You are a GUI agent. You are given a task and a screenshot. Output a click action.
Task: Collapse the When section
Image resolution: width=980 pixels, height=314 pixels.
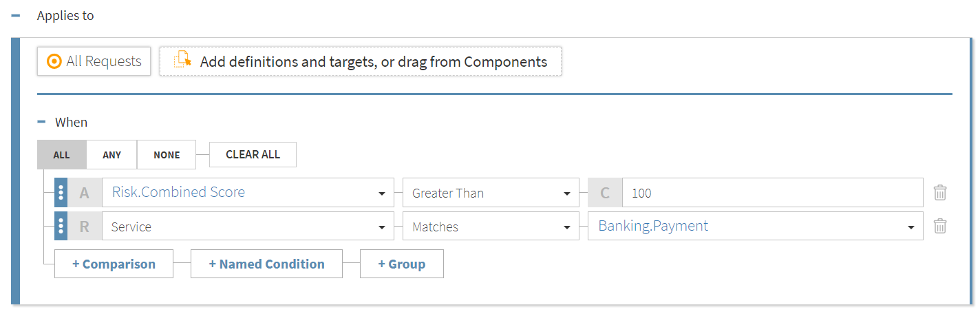coord(41,122)
